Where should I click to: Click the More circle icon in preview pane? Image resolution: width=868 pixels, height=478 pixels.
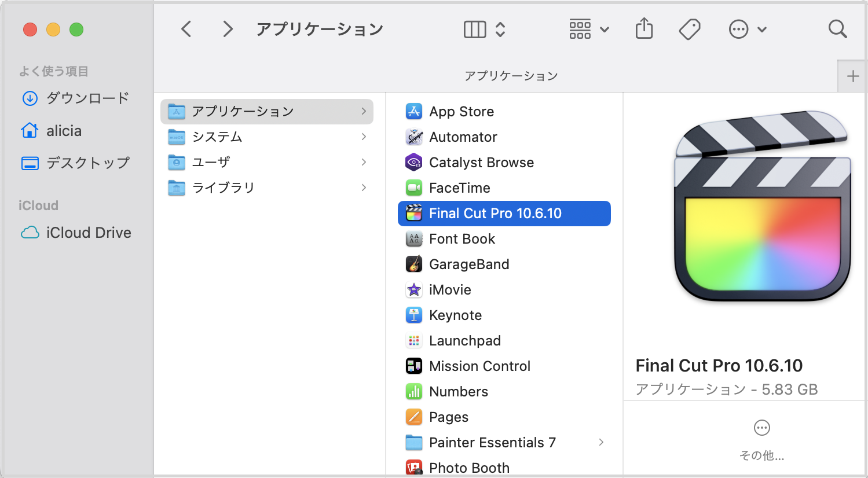(761, 428)
